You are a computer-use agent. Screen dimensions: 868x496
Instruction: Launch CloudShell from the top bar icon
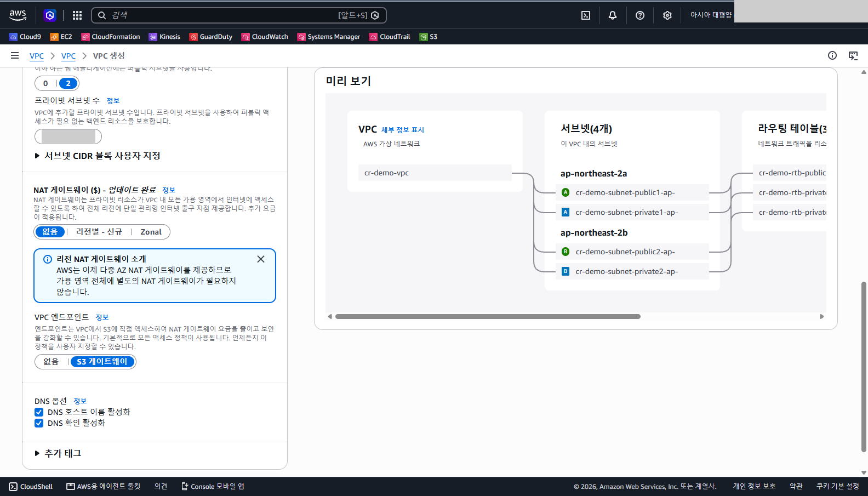pyautogui.click(x=586, y=15)
